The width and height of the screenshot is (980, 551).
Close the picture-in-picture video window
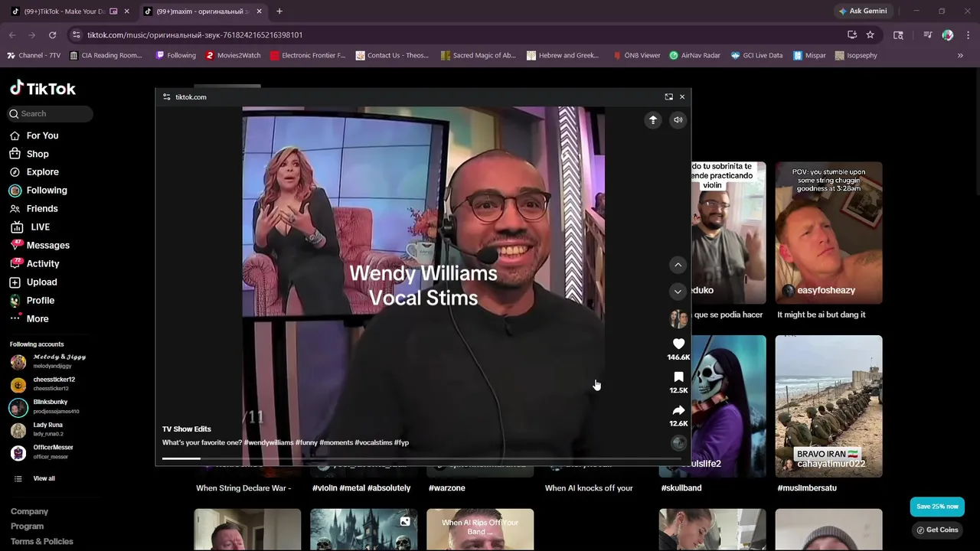(x=682, y=96)
